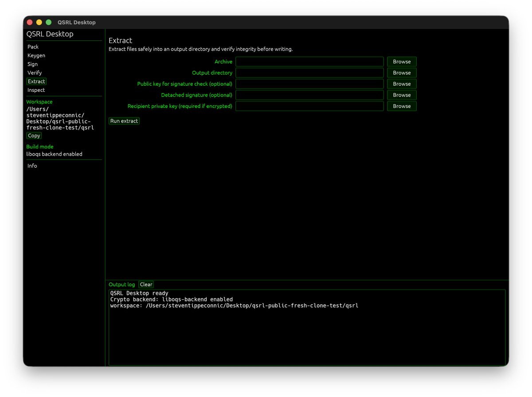Select the Extract sidebar item
Screen dimensions: 532x397
coord(36,81)
